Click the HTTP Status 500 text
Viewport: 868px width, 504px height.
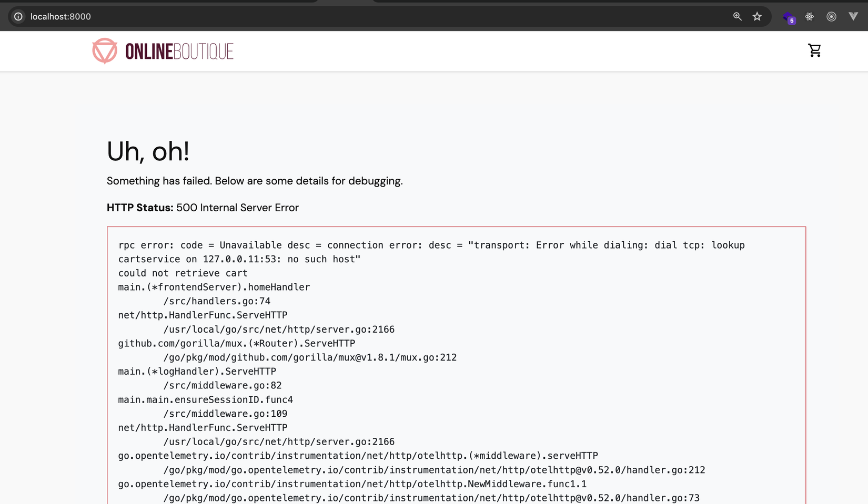tap(202, 208)
